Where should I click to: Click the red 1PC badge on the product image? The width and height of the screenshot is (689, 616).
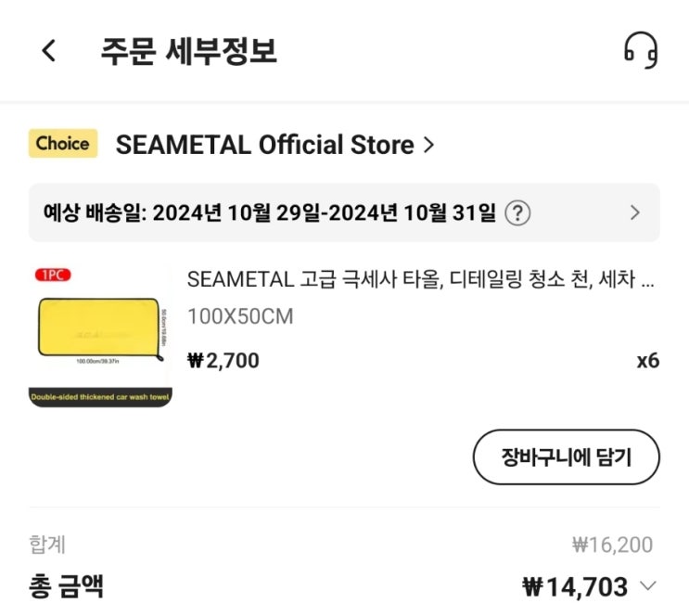tap(53, 275)
